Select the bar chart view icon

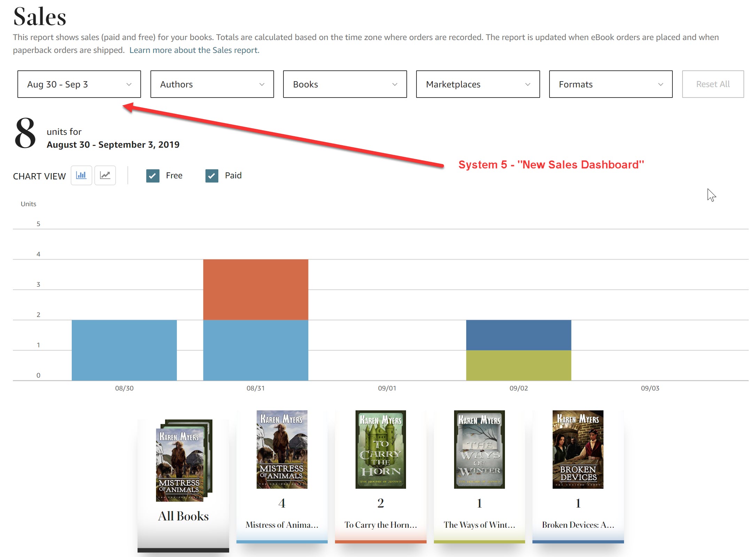coord(81,176)
